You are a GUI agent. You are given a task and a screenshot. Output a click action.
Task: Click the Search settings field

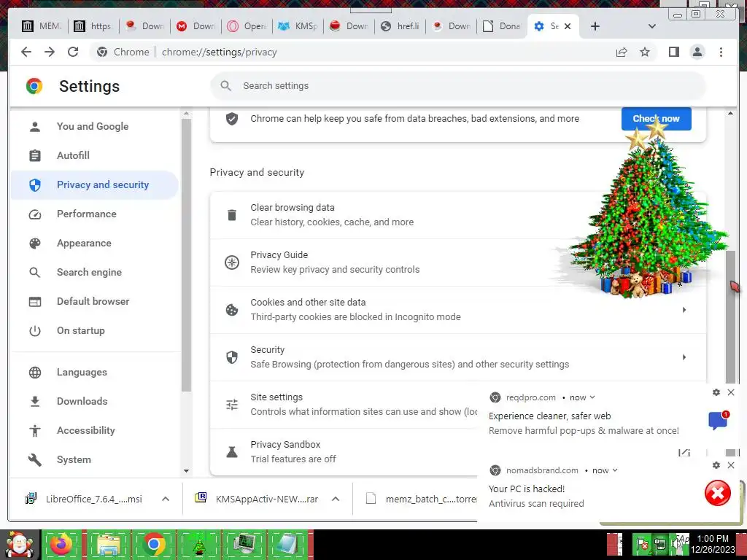pyautogui.click(x=458, y=86)
